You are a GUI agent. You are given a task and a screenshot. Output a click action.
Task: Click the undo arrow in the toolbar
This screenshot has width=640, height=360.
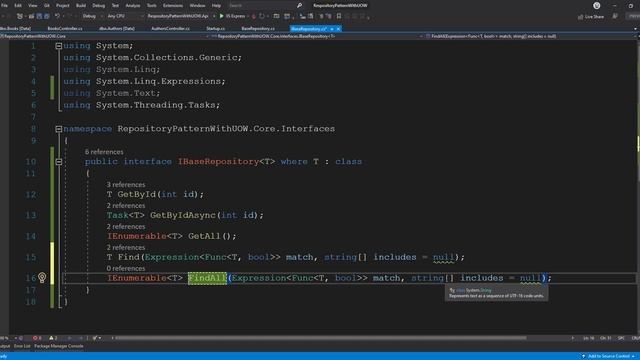point(58,16)
